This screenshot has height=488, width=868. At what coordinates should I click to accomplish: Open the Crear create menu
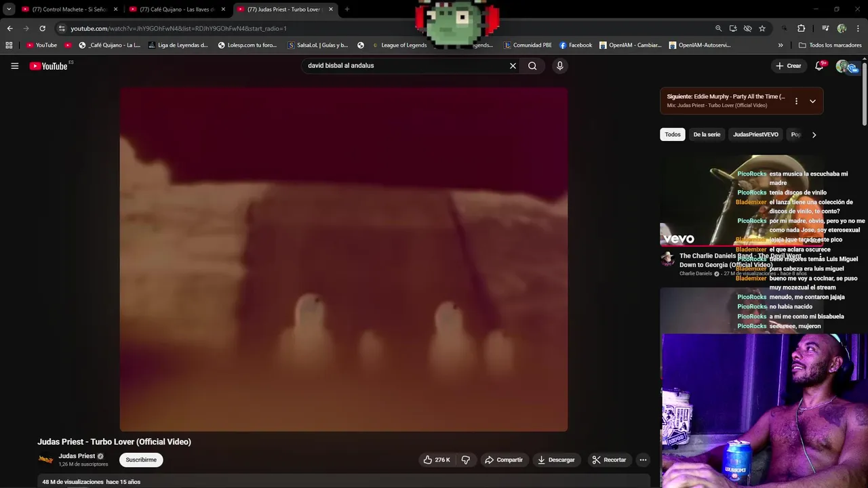[x=789, y=66]
